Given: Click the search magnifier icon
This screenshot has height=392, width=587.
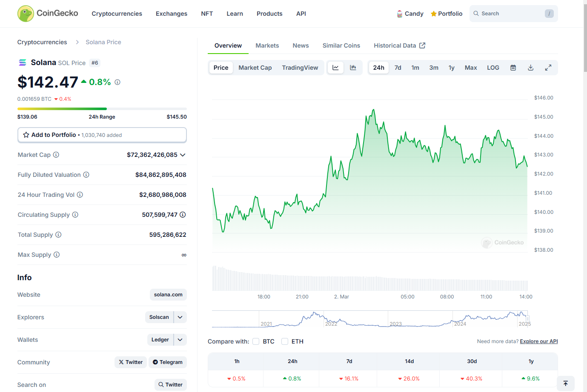Looking at the screenshot, I should pos(476,14).
